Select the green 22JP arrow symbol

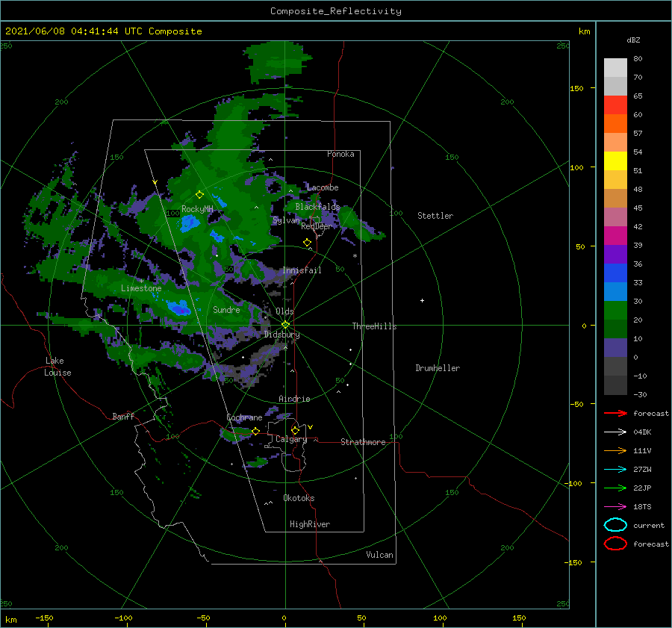(x=615, y=488)
